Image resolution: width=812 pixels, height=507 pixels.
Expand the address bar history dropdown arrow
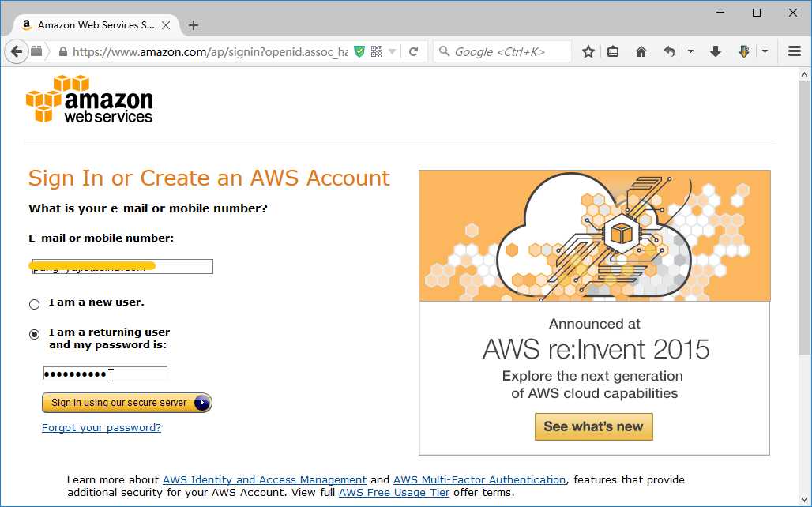pyautogui.click(x=393, y=52)
